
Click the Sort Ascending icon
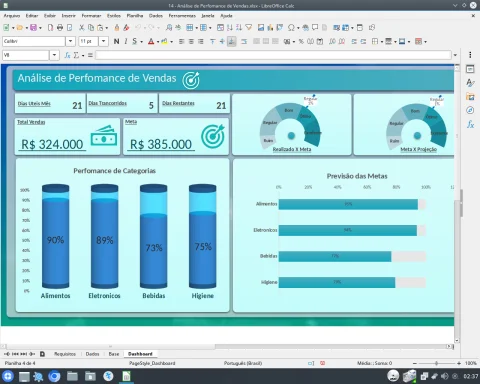pos(230,28)
